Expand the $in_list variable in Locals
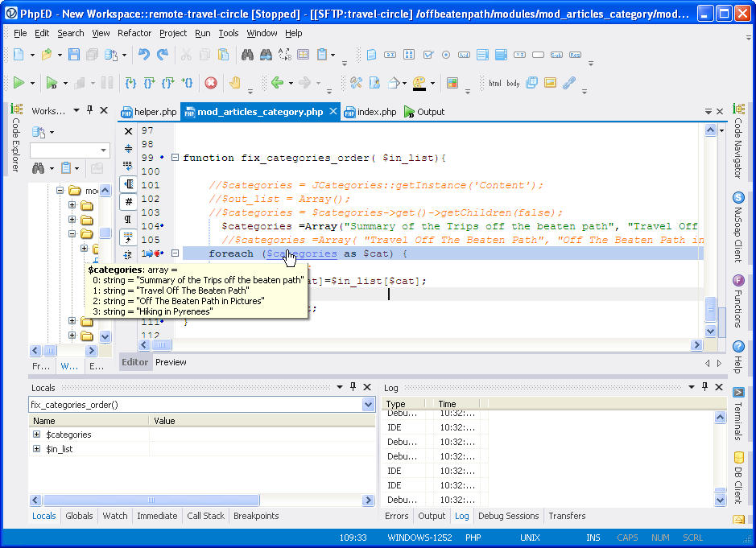 36,449
